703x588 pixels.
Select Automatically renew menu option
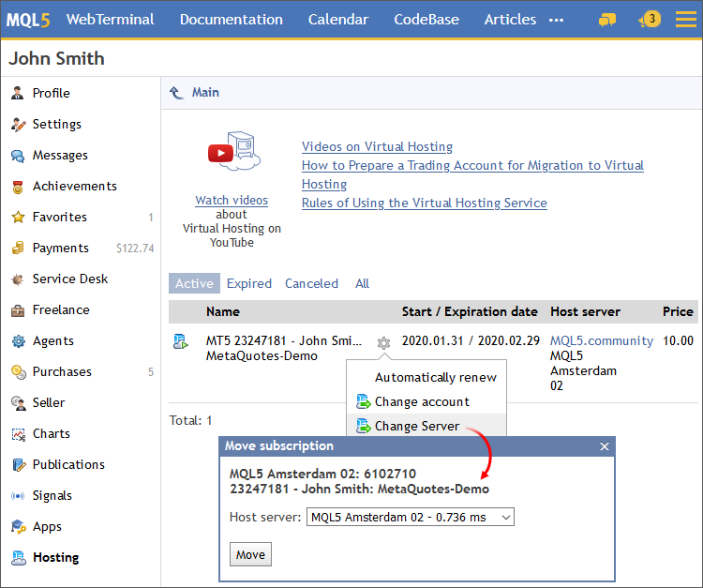pyautogui.click(x=435, y=377)
